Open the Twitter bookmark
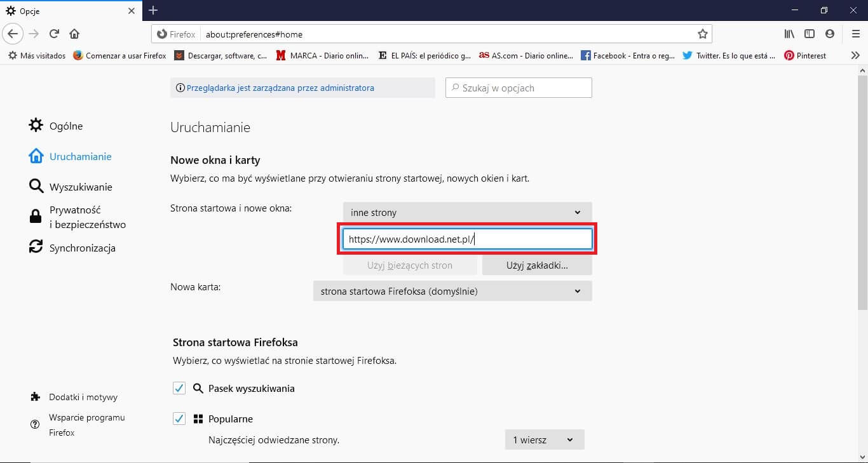 pyautogui.click(x=729, y=56)
